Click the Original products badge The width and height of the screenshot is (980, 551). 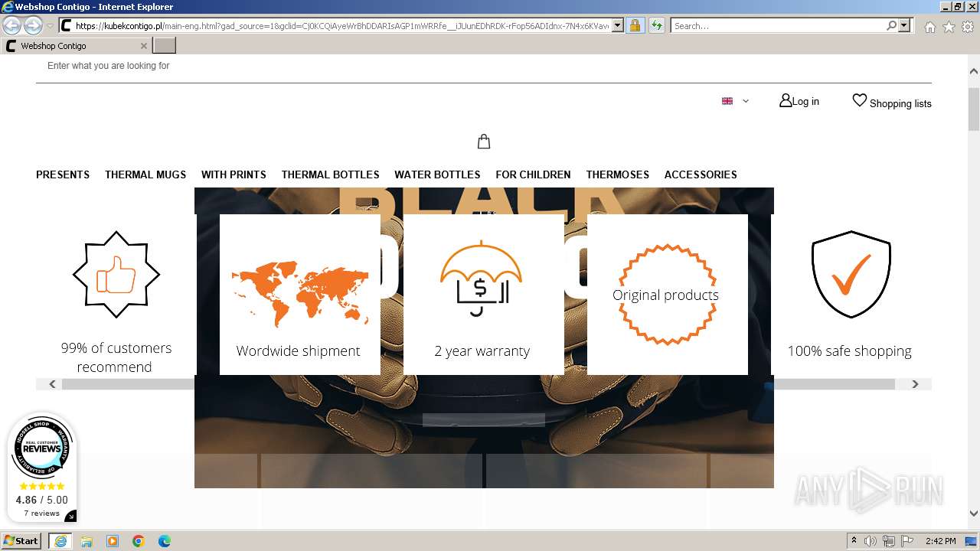point(666,295)
